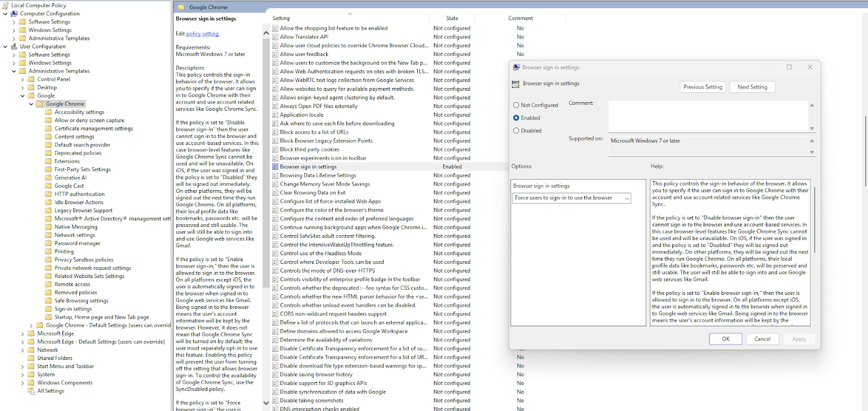Select the Idle Browser Actions tree folder
The height and width of the screenshot is (411, 868).
[x=79, y=202]
